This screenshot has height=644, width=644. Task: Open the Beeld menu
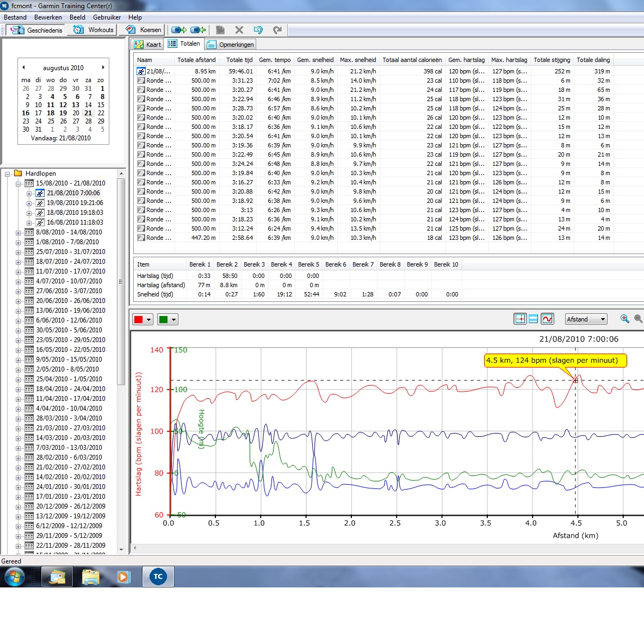coord(77,17)
